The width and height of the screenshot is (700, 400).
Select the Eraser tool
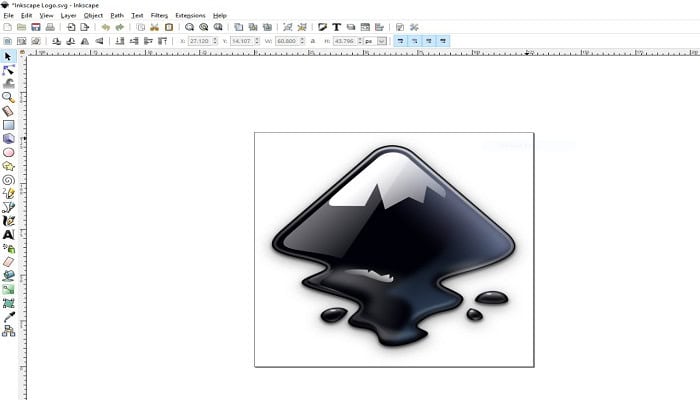(8, 262)
